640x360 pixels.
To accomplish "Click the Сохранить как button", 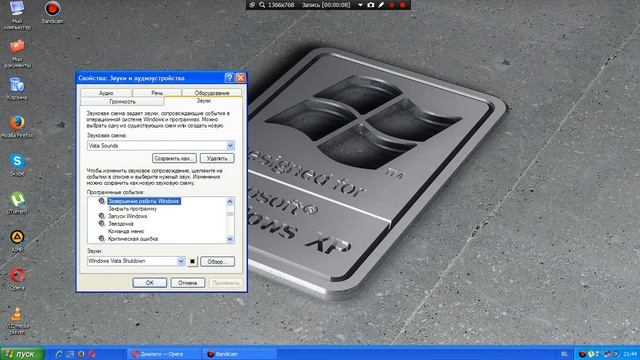I will (x=174, y=158).
